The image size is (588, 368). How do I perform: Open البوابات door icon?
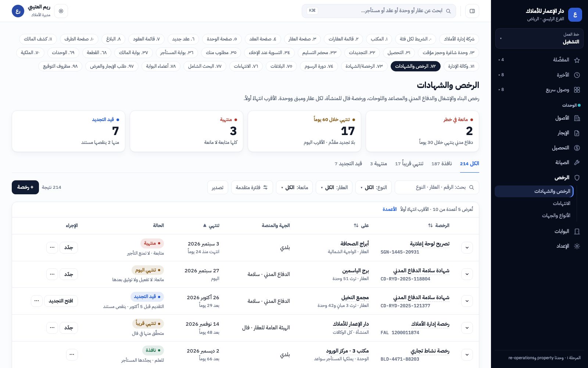pos(577,231)
